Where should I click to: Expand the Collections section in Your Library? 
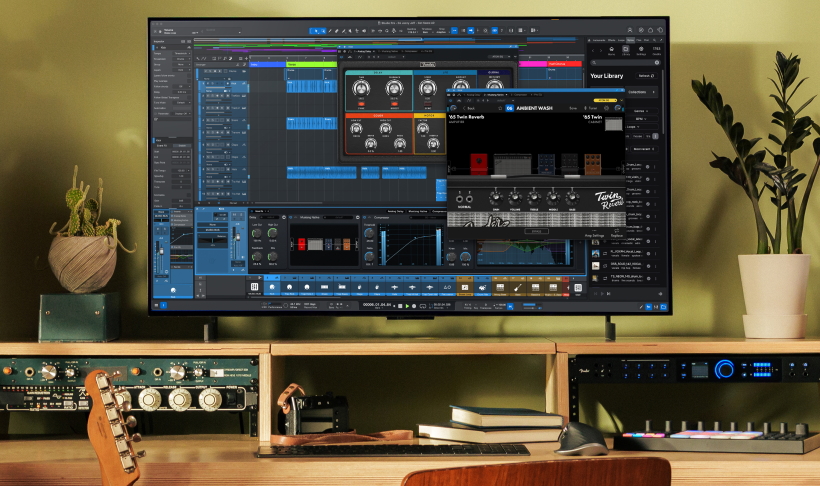tap(637, 92)
